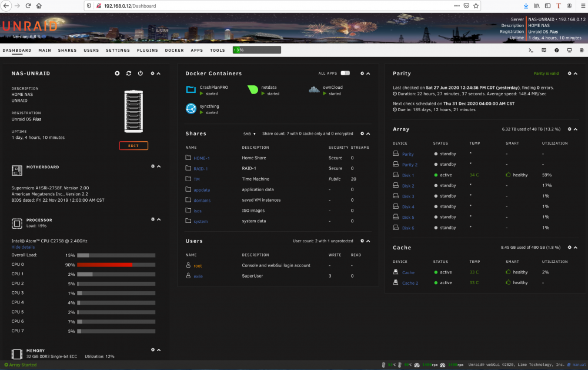588x370 pixels.
Task: Click the netdata container icon
Action: [253, 89]
